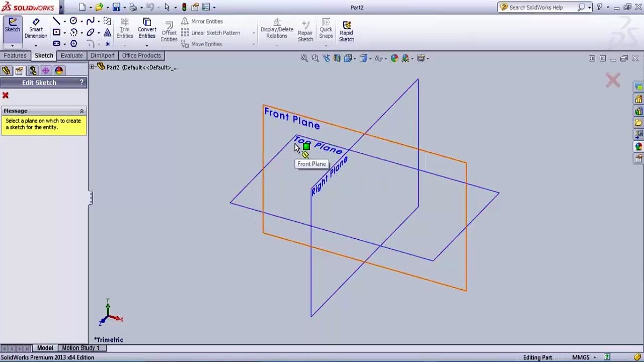Open Smart Dimension dropdown arrow
Screen dimensions: 644x362
pos(36,46)
